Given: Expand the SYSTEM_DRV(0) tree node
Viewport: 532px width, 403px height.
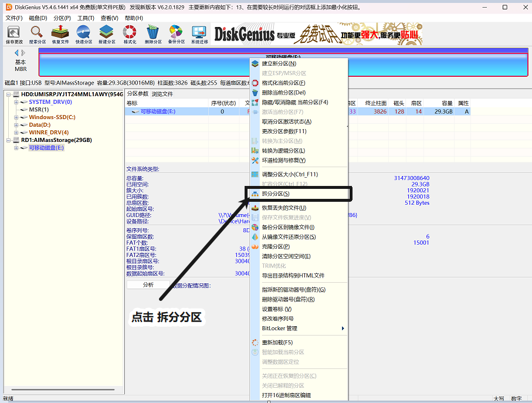Looking at the screenshot, I should click(16, 102).
